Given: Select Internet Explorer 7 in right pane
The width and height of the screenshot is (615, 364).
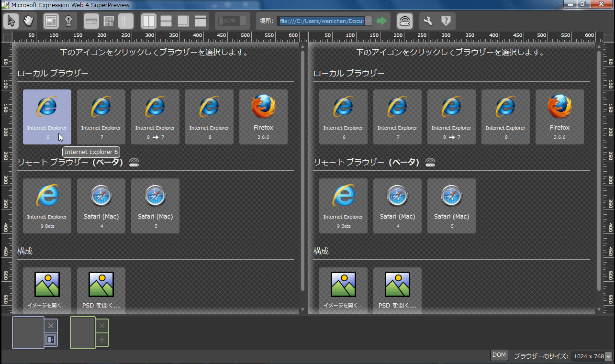Looking at the screenshot, I should pos(397,117).
